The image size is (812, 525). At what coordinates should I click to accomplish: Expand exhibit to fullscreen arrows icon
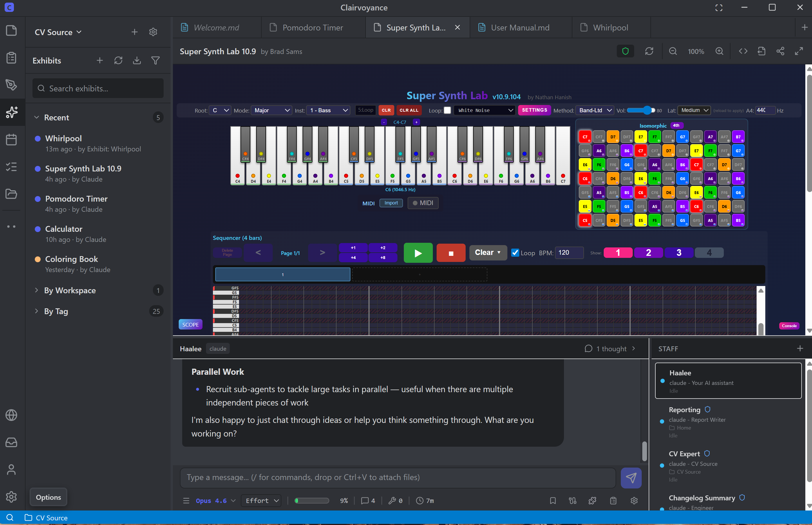799,51
